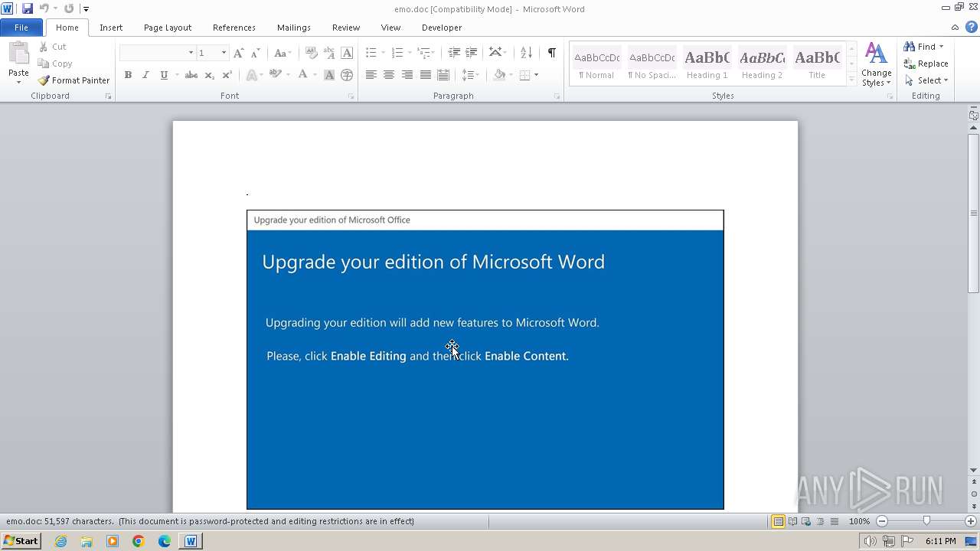Apply the Normal style
980x551 pixels.
coord(596,64)
